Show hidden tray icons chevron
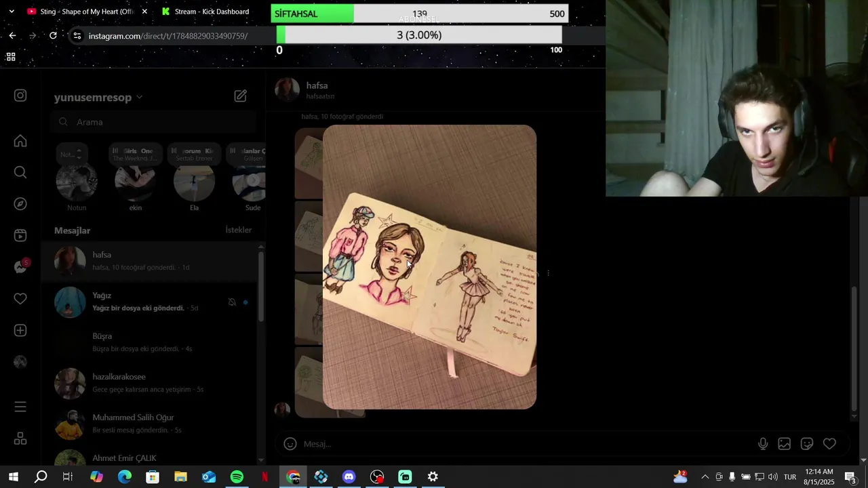This screenshot has height=488, width=868. (705, 477)
